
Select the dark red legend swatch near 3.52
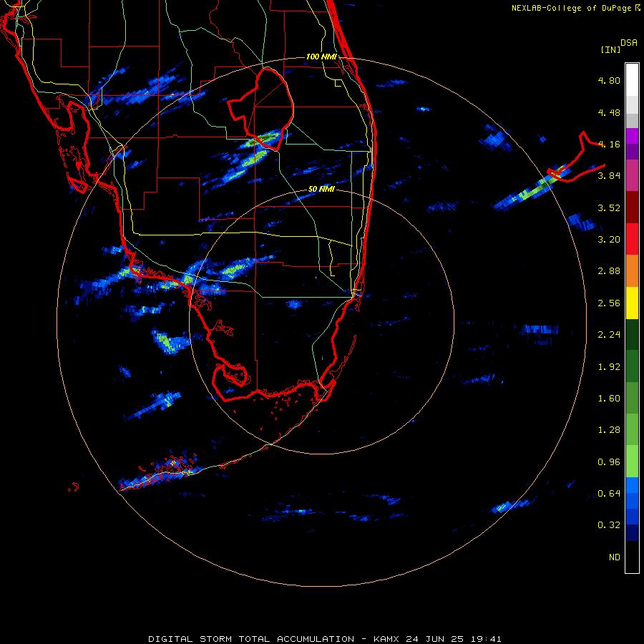tap(632, 208)
